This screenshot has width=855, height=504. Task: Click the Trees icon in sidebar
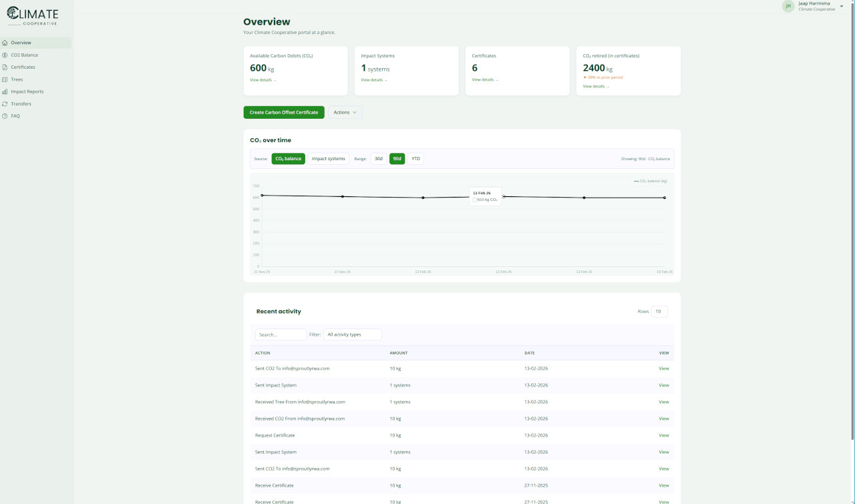coord(5,79)
